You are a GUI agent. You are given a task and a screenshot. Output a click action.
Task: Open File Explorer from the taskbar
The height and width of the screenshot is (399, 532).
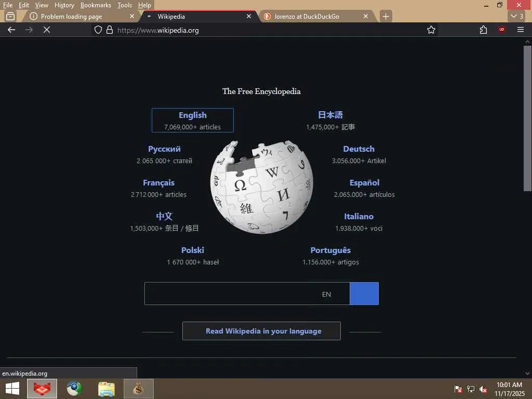coord(107,389)
